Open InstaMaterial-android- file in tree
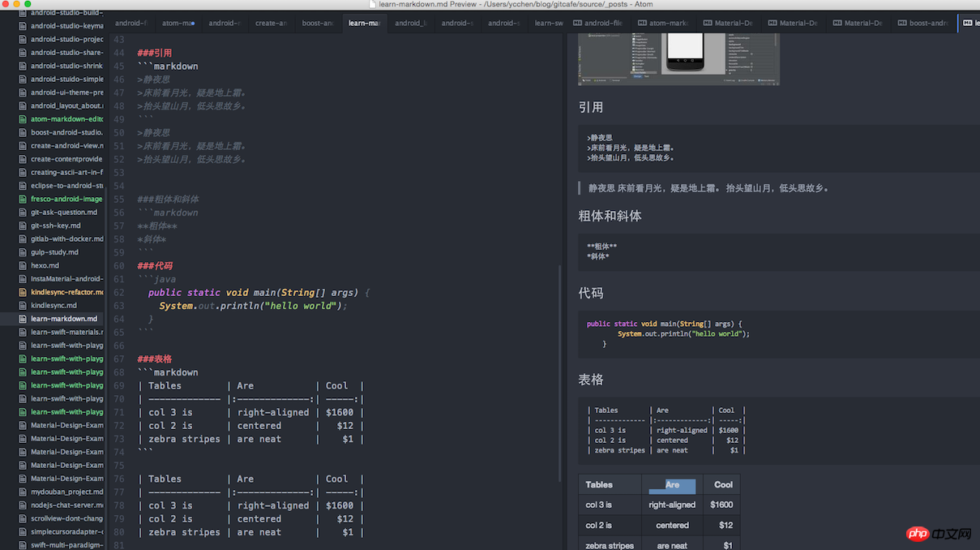Image resolution: width=980 pixels, height=550 pixels. pyautogui.click(x=67, y=279)
